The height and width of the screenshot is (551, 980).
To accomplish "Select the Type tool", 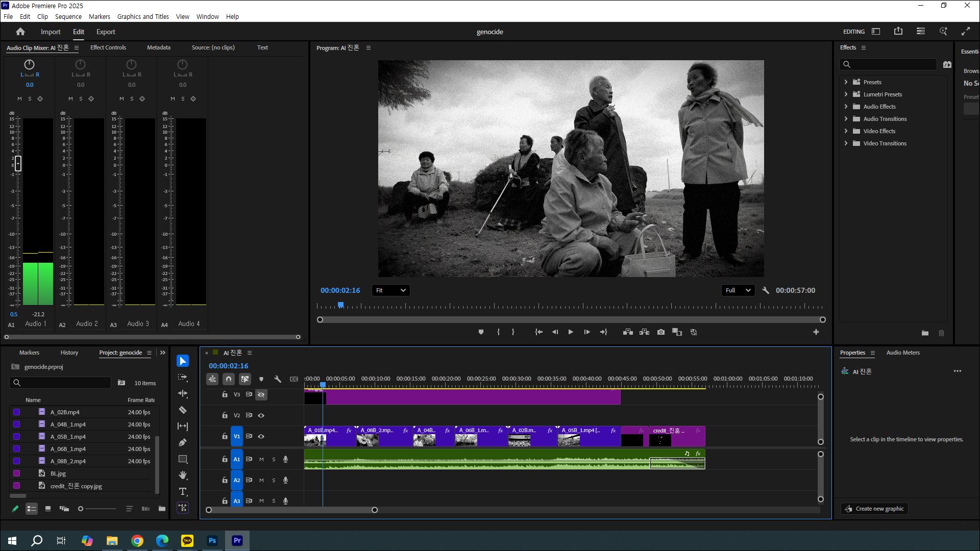I will [182, 492].
